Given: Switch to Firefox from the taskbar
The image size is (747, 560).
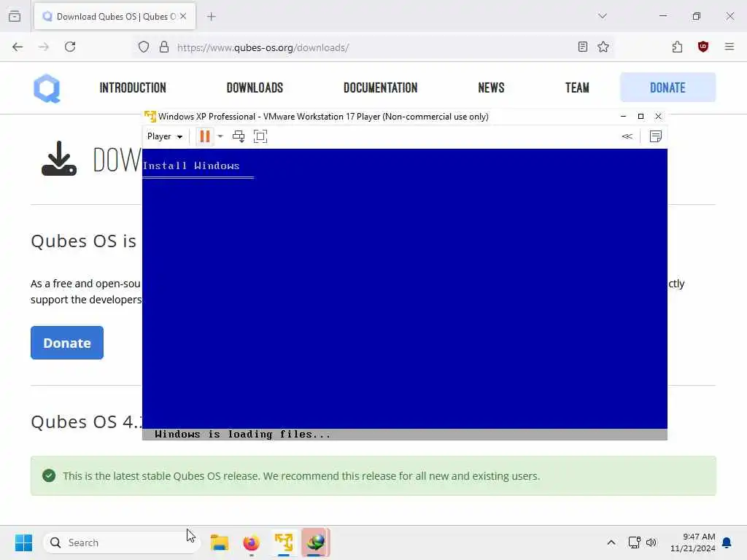Looking at the screenshot, I should (251, 542).
